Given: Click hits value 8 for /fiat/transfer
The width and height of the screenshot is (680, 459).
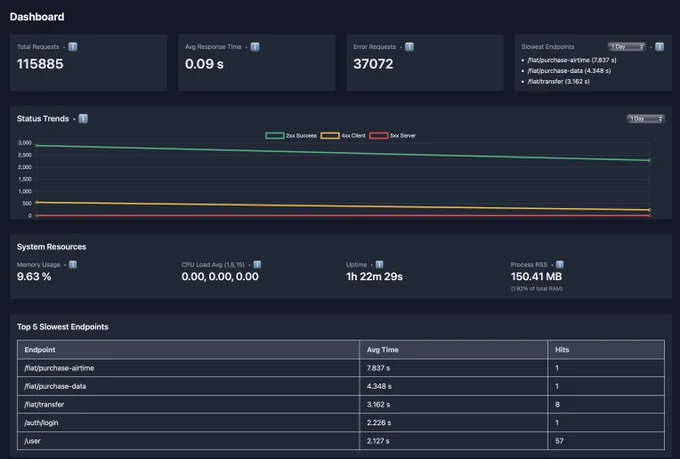Looking at the screenshot, I should [606, 404].
